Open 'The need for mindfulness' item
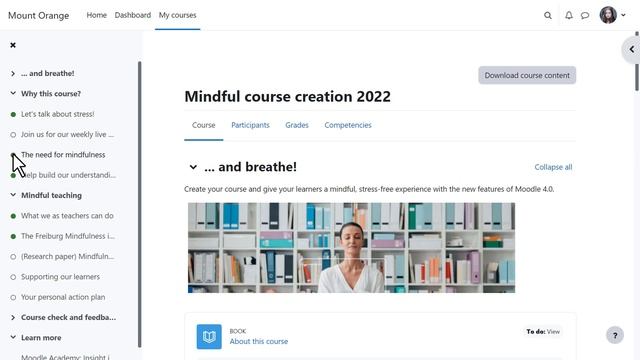The width and height of the screenshot is (640, 360). [x=63, y=155]
